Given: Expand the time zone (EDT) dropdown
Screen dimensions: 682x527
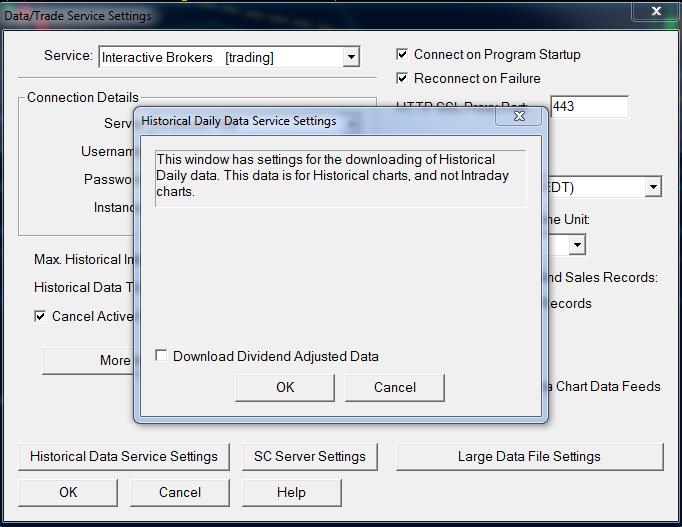Looking at the screenshot, I should [653, 187].
